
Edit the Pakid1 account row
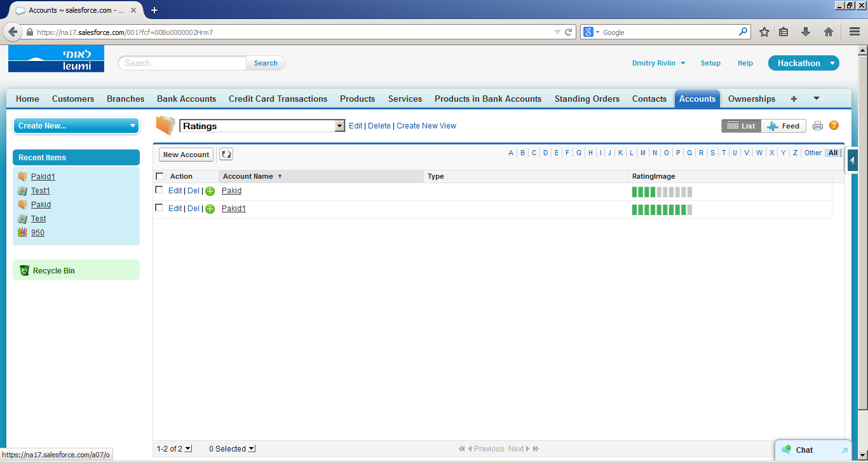(175, 209)
